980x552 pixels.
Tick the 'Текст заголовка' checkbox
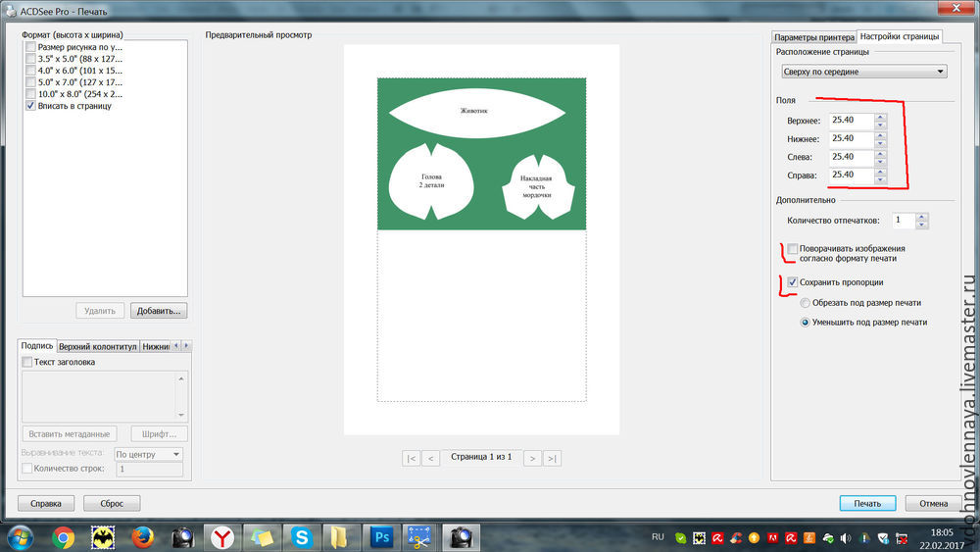[x=27, y=362]
